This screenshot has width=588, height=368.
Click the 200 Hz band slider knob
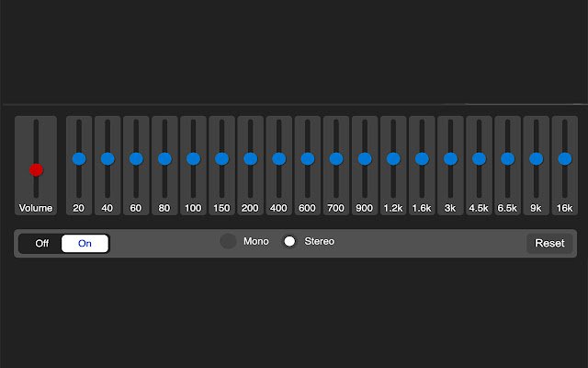251,159
